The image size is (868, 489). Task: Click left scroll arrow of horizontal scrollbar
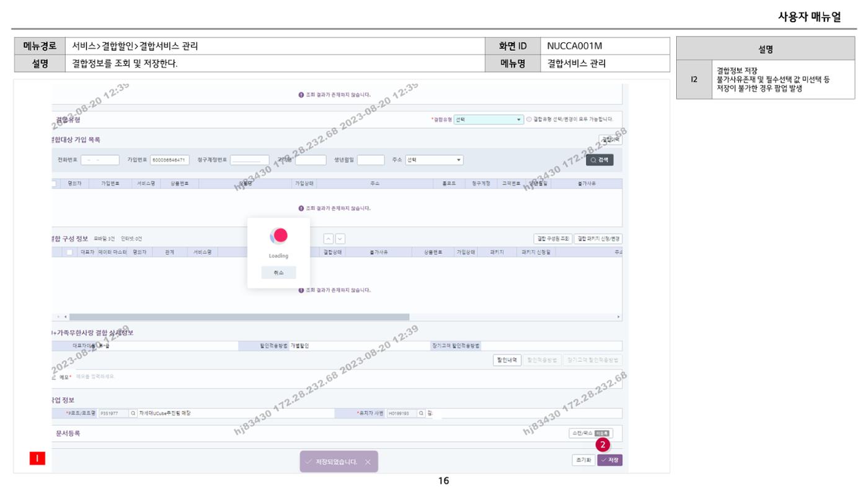point(66,317)
